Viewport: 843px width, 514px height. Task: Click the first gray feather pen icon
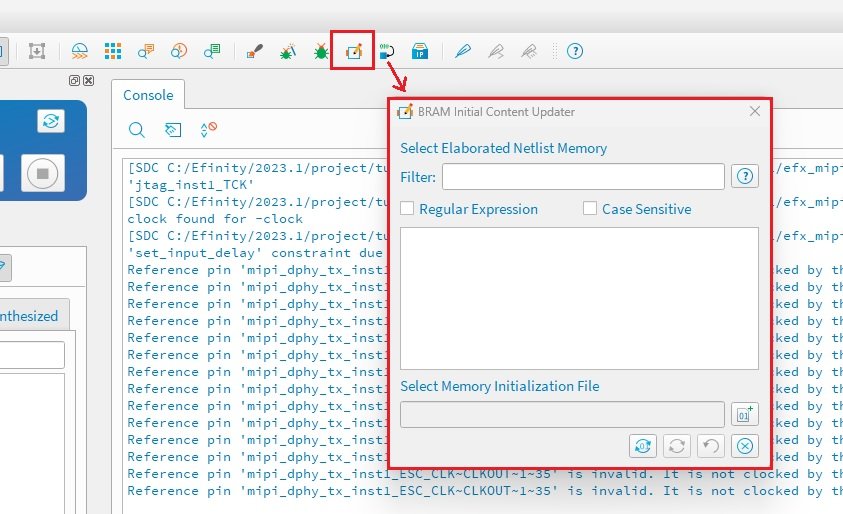tap(496, 51)
